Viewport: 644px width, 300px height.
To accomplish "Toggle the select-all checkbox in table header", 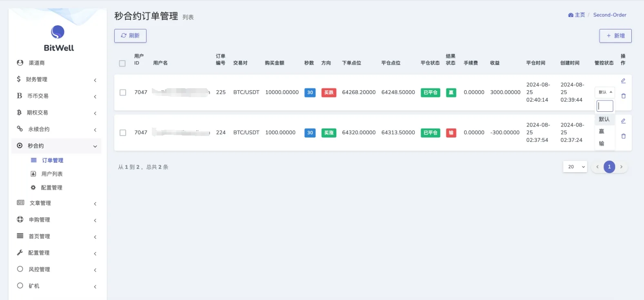I will (122, 63).
